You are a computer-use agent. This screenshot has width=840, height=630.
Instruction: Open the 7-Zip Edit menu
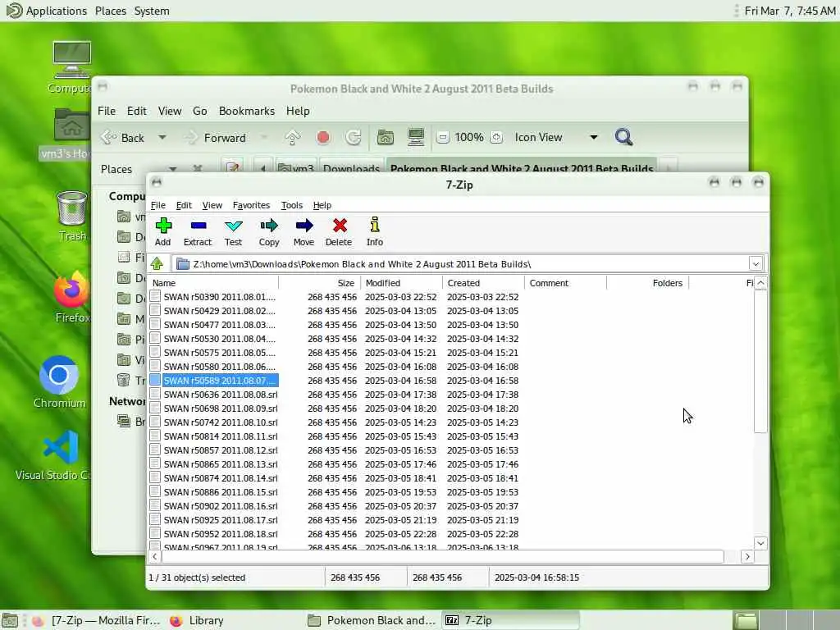tap(184, 205)
